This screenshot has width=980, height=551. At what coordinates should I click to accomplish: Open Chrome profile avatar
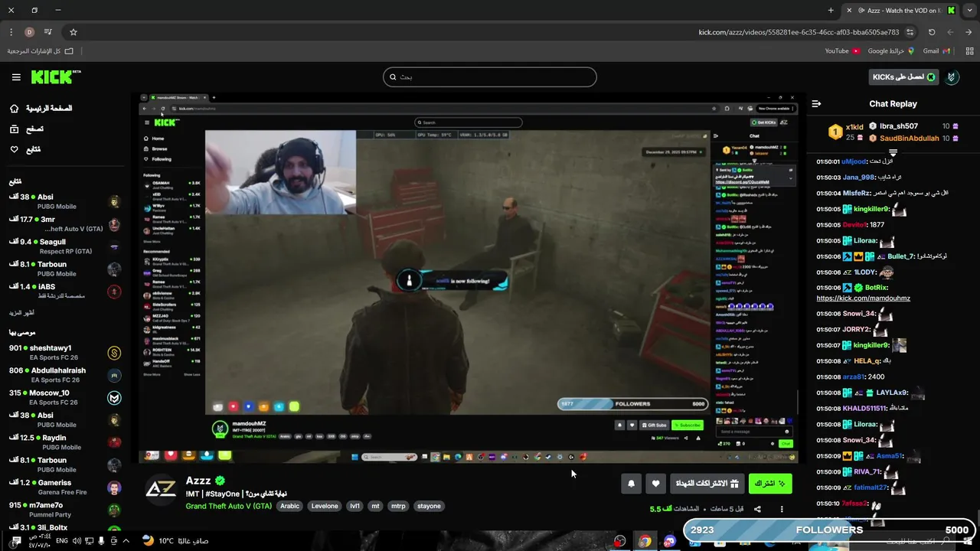point(29,32)
